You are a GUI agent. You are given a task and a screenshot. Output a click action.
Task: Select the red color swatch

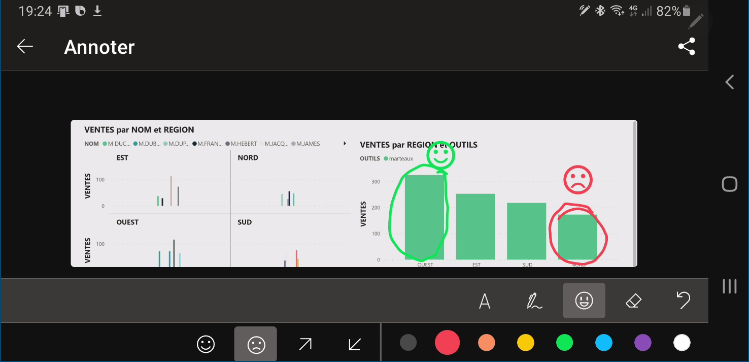[447, 342]
